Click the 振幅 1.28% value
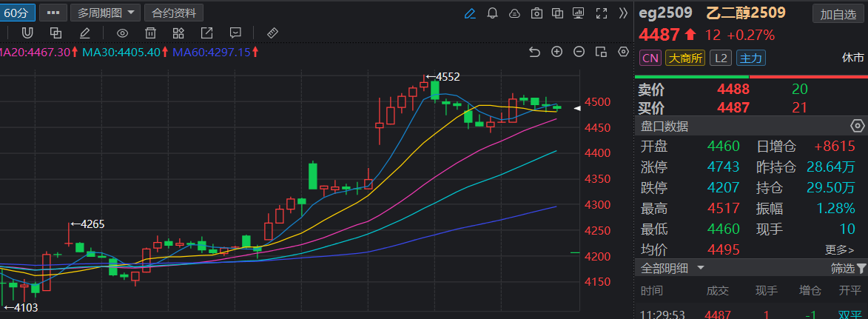868x319 pixels. click(x=836, y=208)
